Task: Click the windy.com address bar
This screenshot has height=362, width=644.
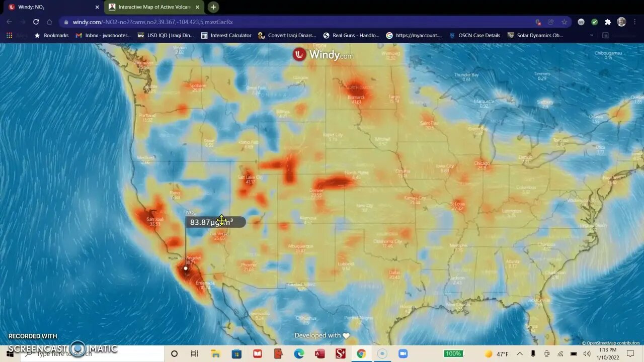Action: click(297, 22)
